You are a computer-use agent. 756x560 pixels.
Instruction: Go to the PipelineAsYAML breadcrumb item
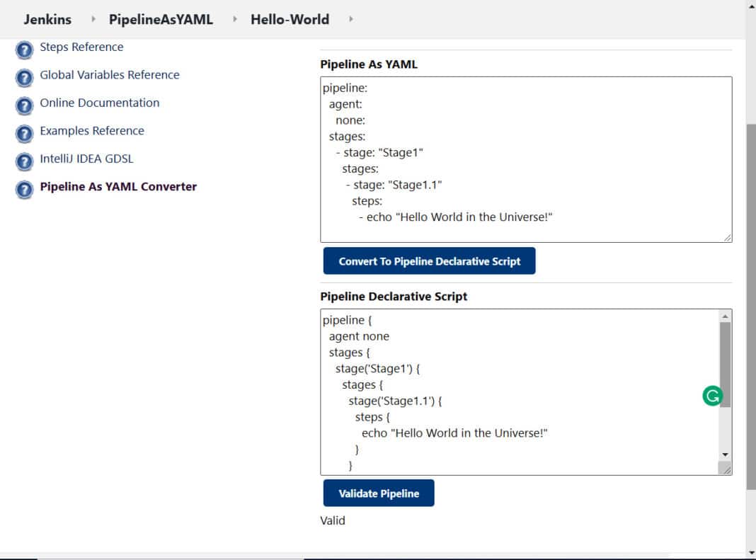coord(161,19)
